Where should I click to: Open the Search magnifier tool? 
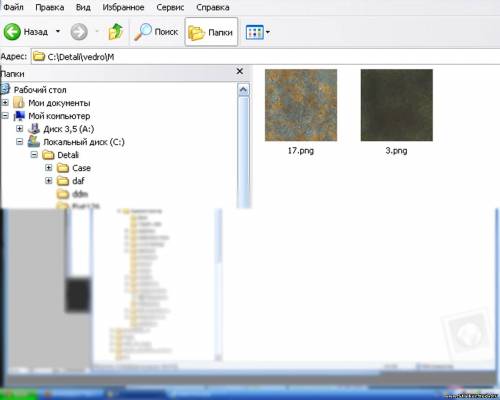click(143, 32)
